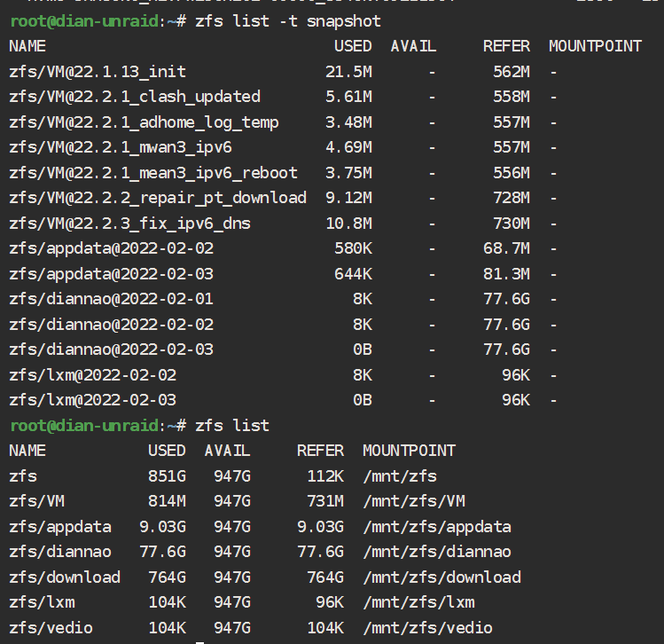Click the /mnt/zfs/diannao mountpoint

pyautogui.click(x=437, y=552)
